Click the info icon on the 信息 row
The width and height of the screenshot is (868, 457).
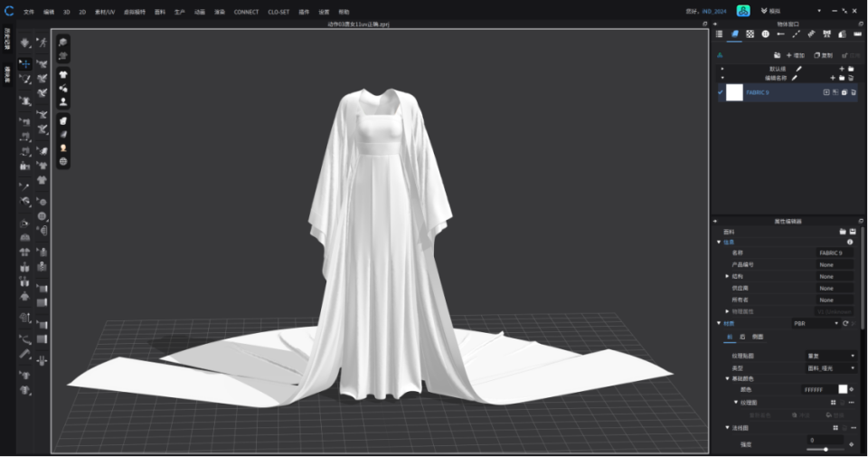850,242
